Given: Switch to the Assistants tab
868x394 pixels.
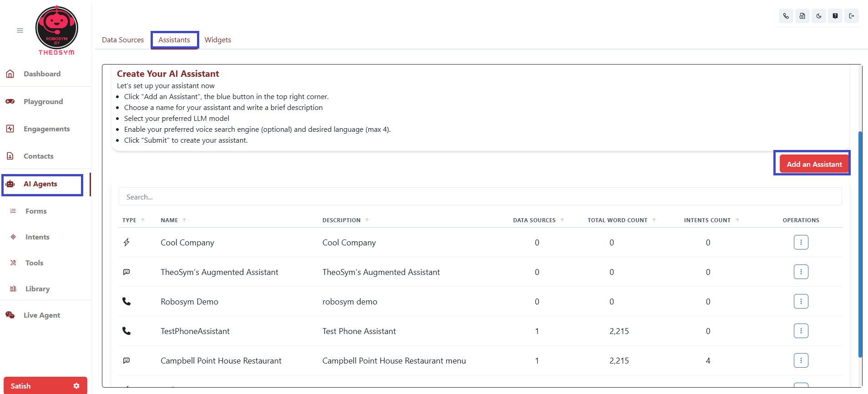Looking at the screenshot, I should (174, 40).
